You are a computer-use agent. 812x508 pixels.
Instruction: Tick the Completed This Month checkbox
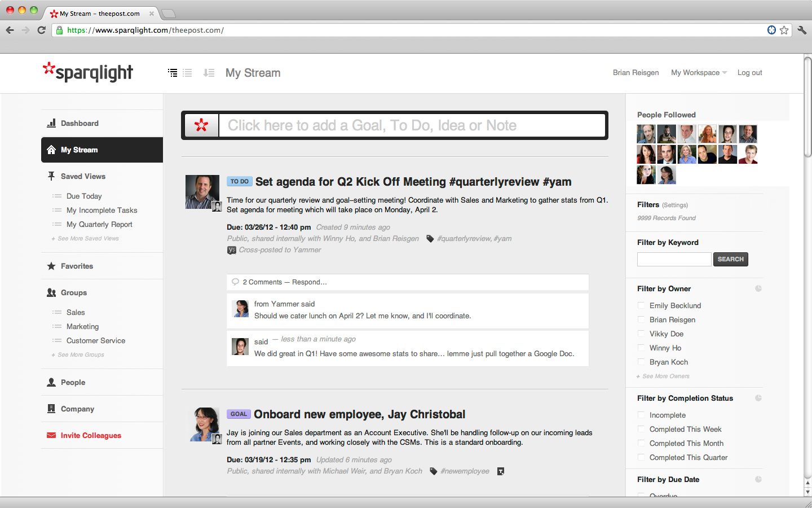pos(641,443)
